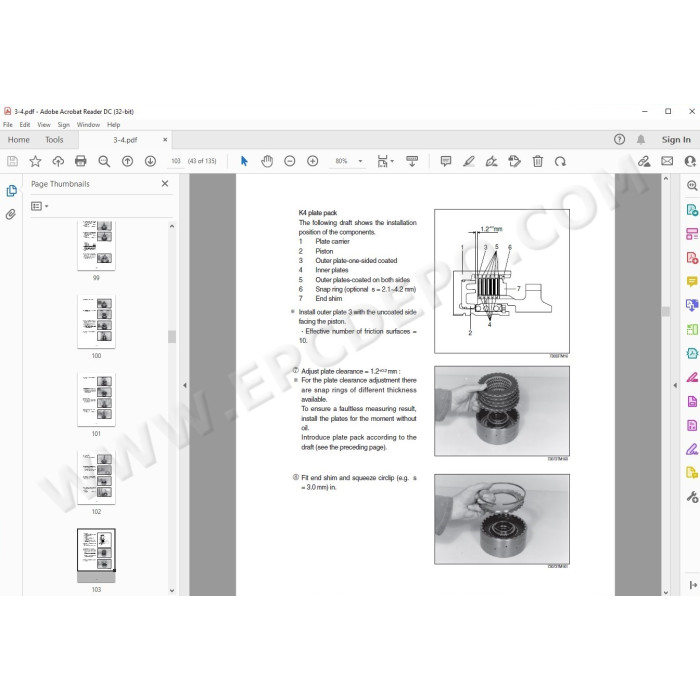Open the notifications bell
Viewport: 700px width, 700px height.
pyautogui.click(x=641, y=140)
